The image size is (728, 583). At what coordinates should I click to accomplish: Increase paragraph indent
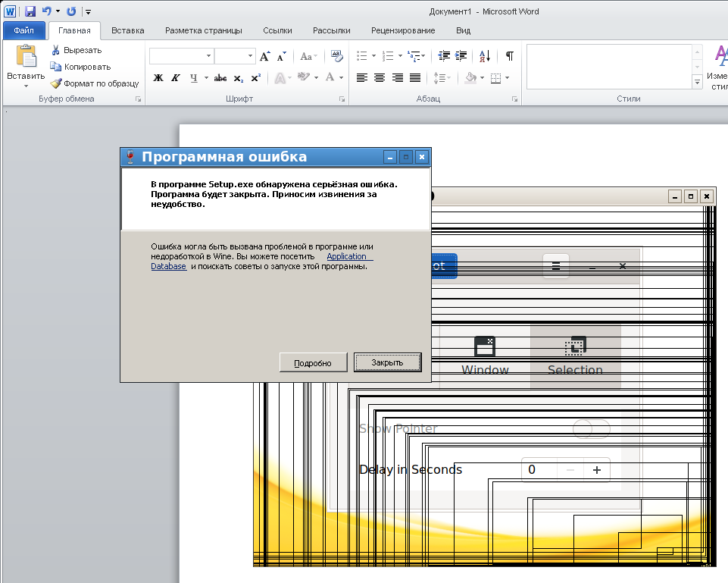point(461,56)
